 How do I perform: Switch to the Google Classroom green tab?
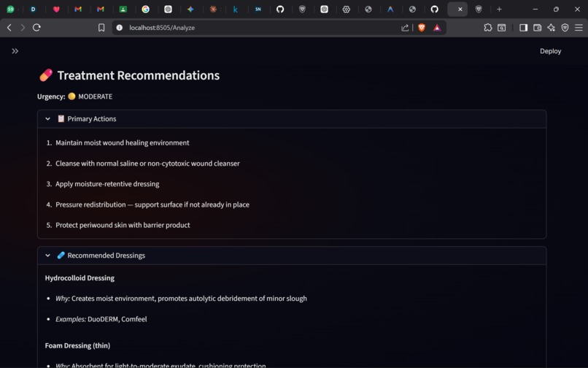click(x=123, y=9)
